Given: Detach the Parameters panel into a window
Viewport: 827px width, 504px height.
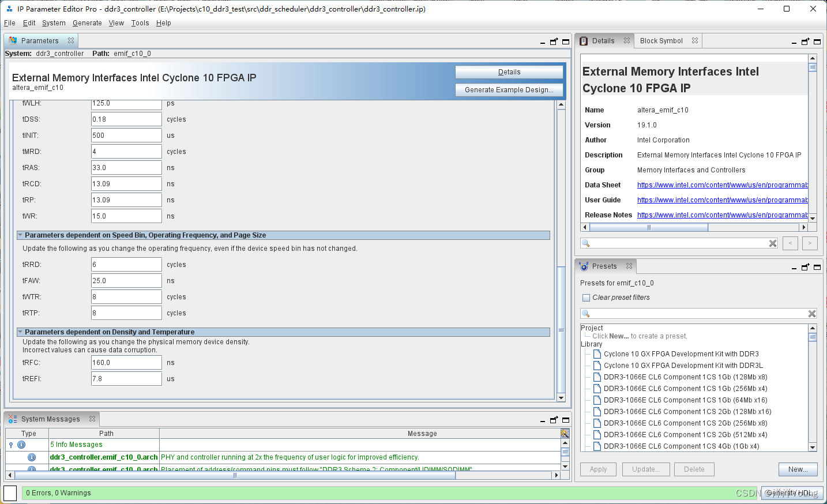Looking at the screenshot, I should point(554,42).
